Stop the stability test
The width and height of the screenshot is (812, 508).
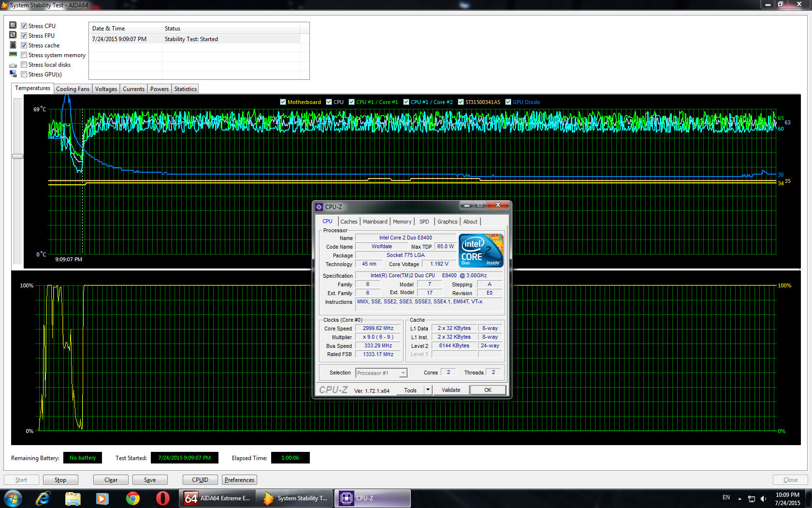[60, 480]
